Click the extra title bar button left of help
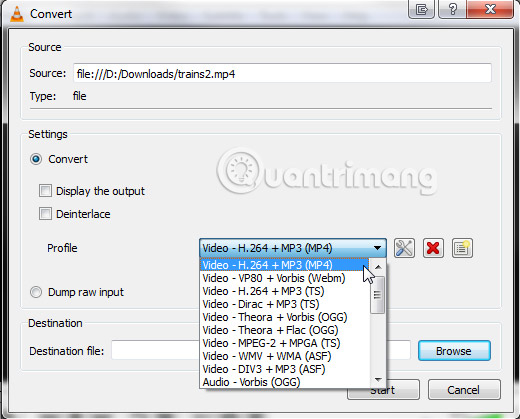The width and height of the screenshot is (520, 419). click(x=421, y=9)
